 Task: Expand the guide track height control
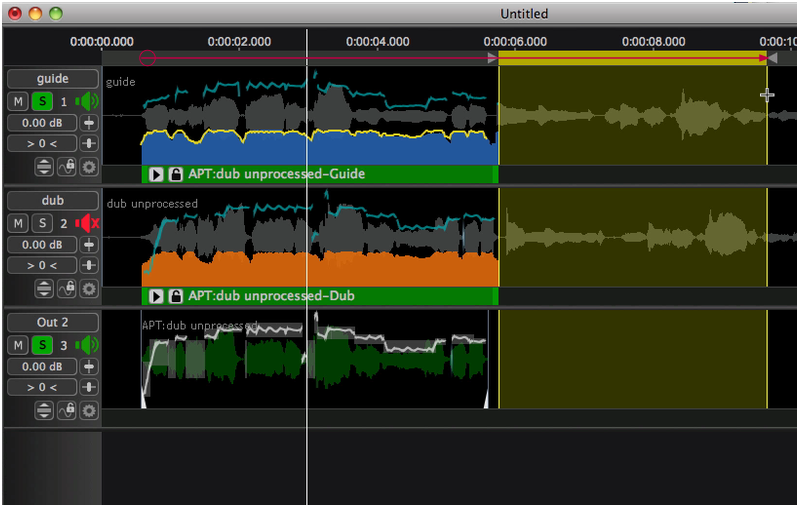point(45,167)
